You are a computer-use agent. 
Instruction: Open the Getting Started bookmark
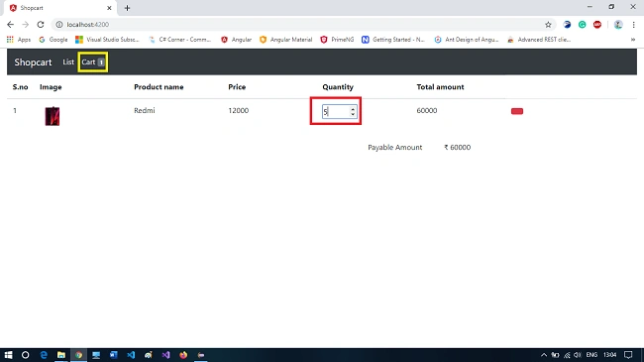[393, 40]
